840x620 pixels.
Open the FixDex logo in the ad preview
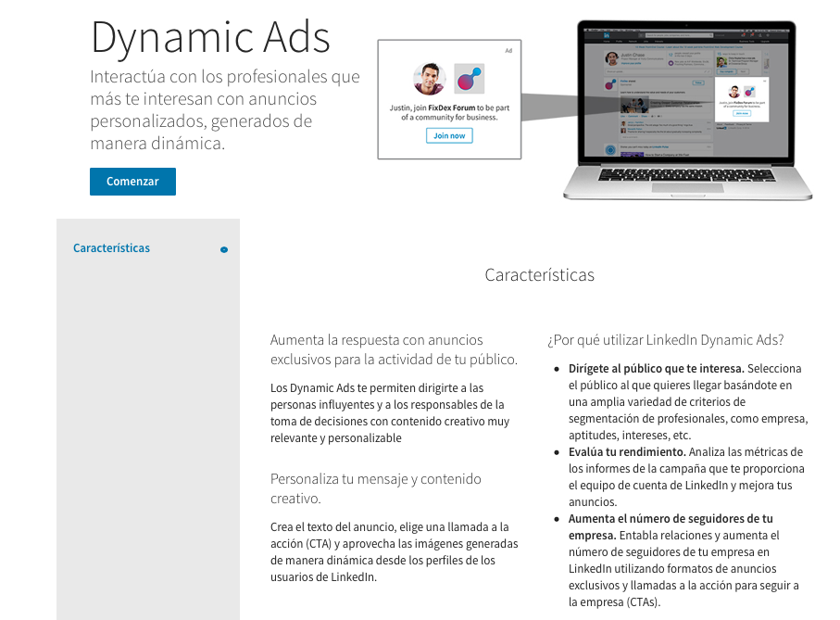pyautogui.click(x=470, y=79)
